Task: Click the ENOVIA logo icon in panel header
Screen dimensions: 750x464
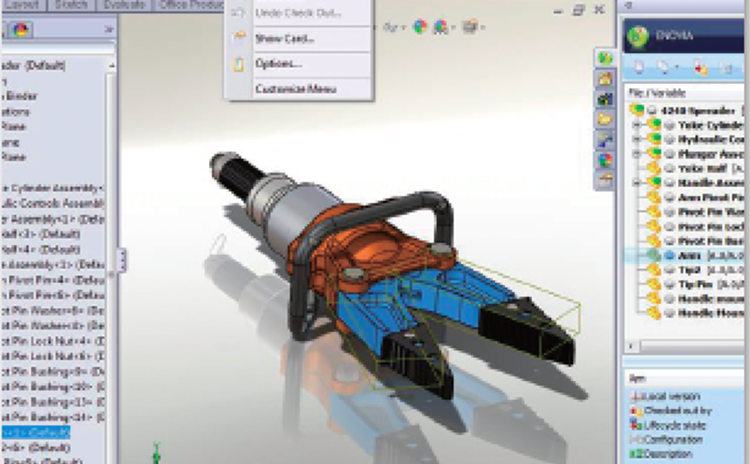Action: coord(640,38)
